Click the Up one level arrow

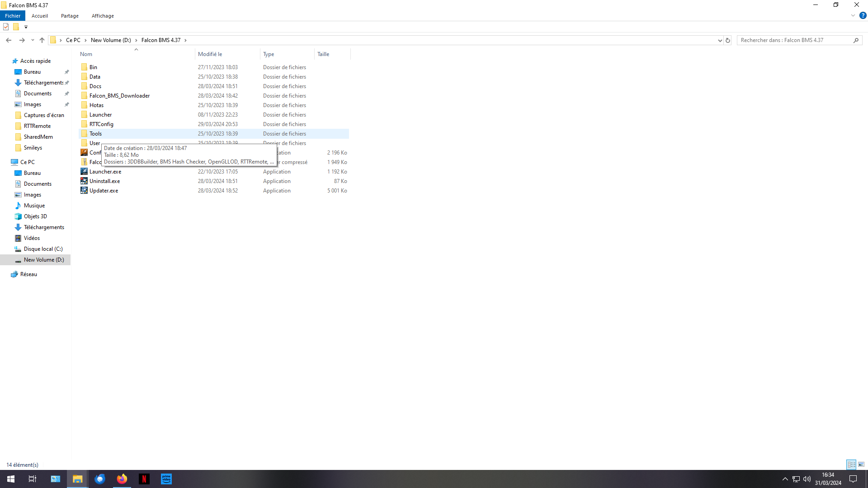[42, 40]
